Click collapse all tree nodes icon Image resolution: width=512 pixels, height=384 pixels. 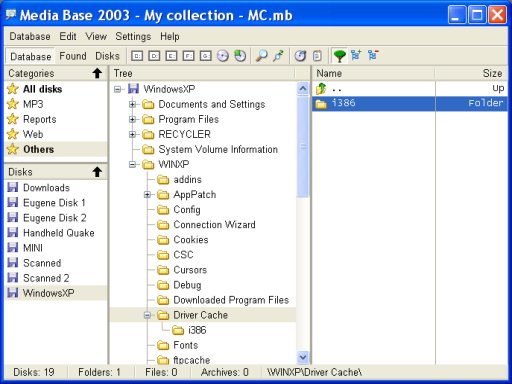pos(373,55)
